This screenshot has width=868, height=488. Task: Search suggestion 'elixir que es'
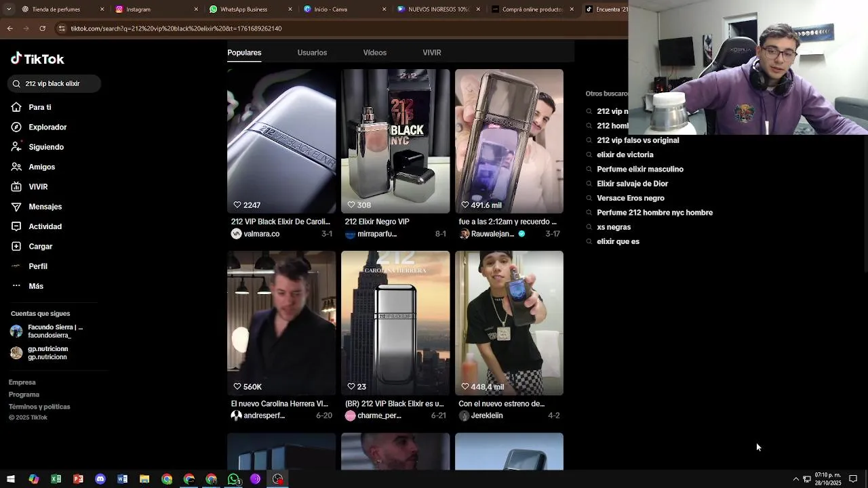(618, 241)
